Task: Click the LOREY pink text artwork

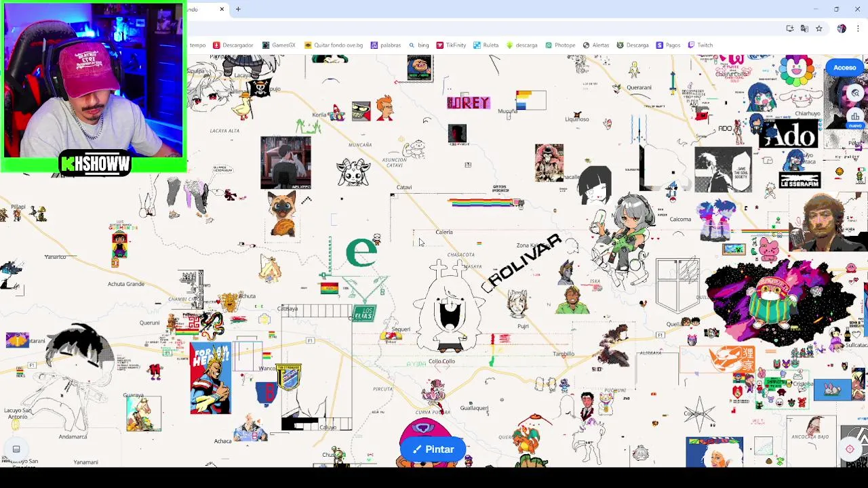Action: [468, 103]
